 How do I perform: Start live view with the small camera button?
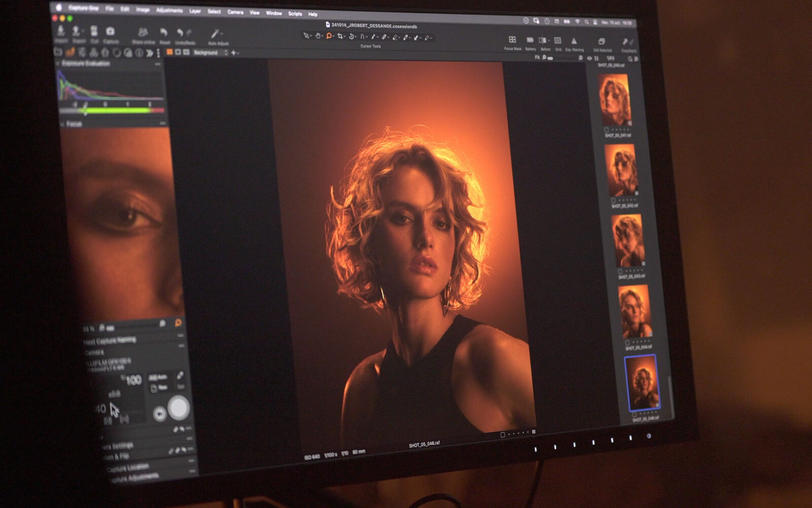point(159,414)
